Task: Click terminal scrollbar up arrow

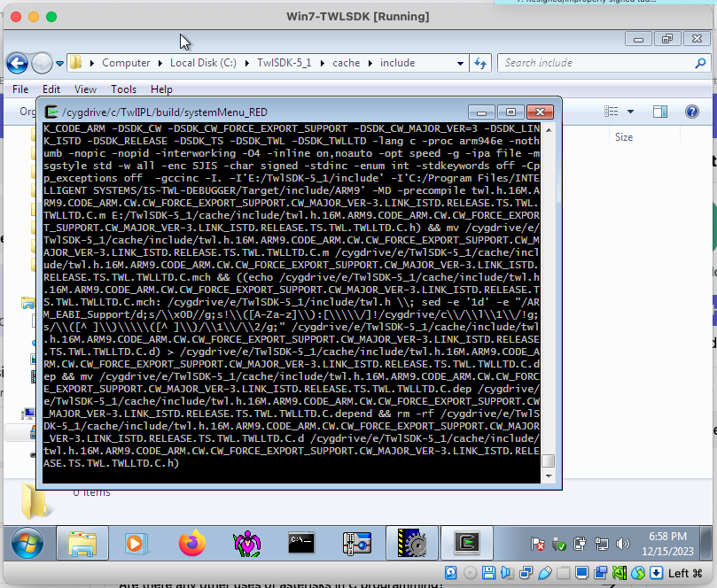Action: click(x=549, y=130)
